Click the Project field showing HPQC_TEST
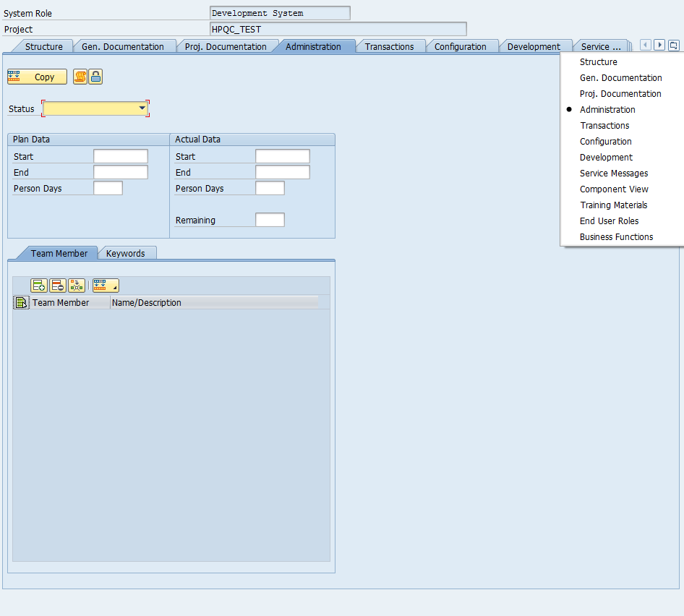 point(338,29)
